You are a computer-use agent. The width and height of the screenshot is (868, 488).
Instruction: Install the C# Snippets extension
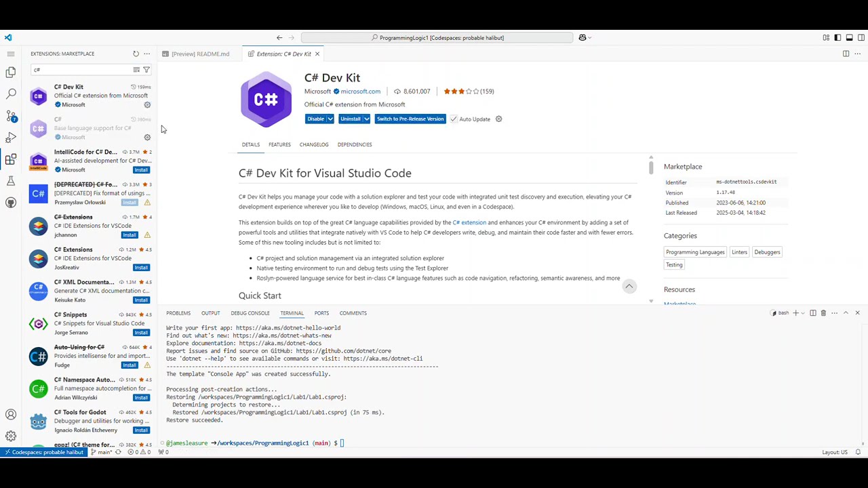141,332
